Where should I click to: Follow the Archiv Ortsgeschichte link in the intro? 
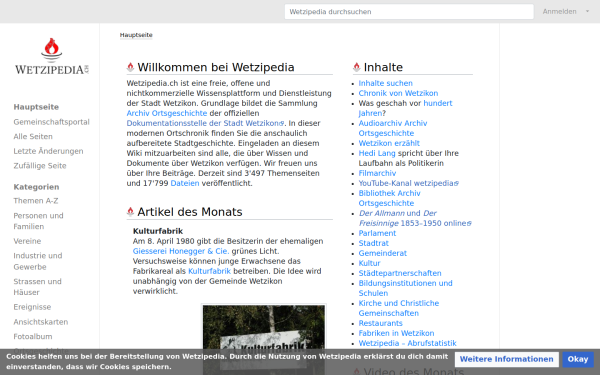click(x=167, y=113)
